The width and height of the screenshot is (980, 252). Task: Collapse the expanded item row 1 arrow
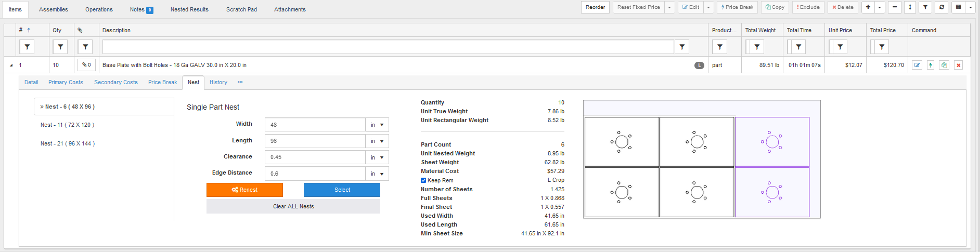tap(11, 65)
